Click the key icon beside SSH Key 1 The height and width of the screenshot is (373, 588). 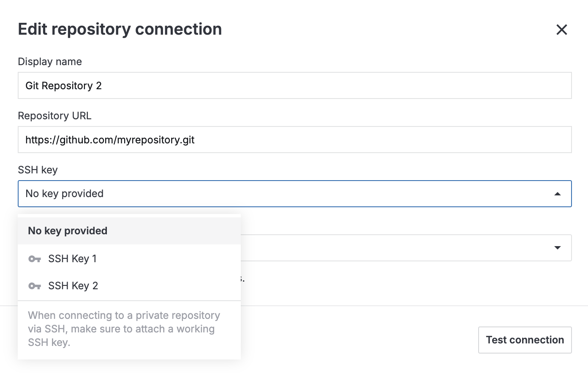coord(34,259)
